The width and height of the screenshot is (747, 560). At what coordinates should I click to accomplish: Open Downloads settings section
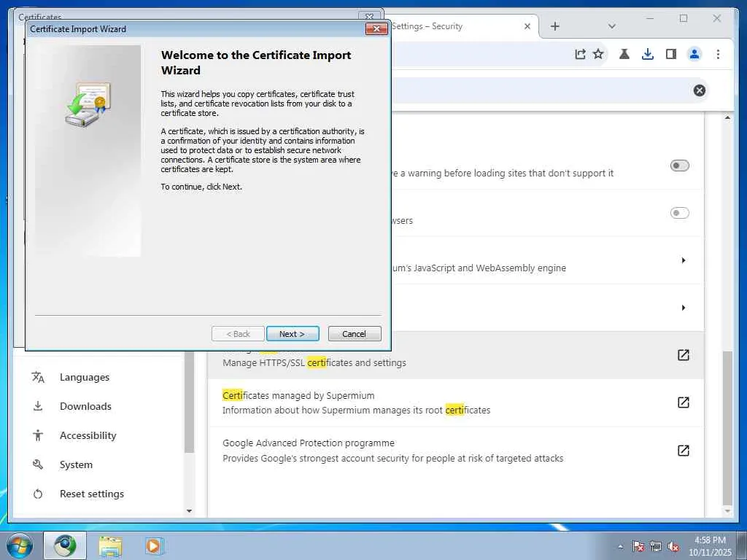coord(85,406)
